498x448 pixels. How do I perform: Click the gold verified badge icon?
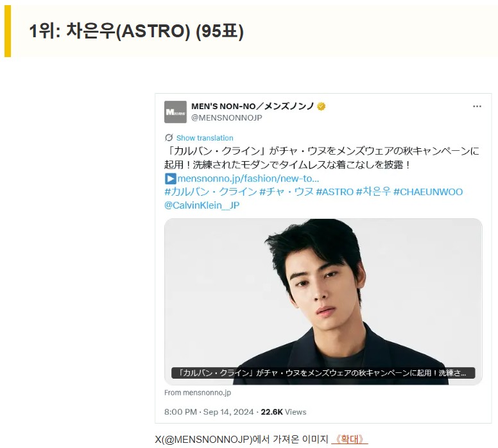point(321,107)
